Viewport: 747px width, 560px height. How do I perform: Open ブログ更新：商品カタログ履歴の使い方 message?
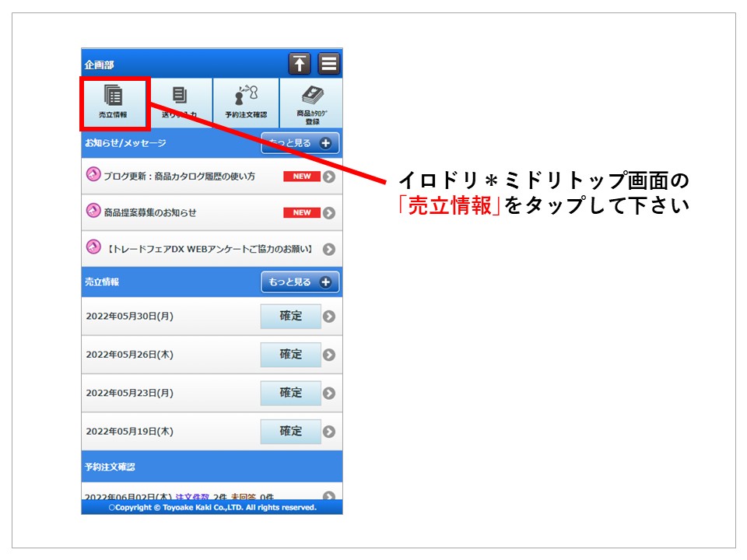pyautogui.click(x=180, y=177)
